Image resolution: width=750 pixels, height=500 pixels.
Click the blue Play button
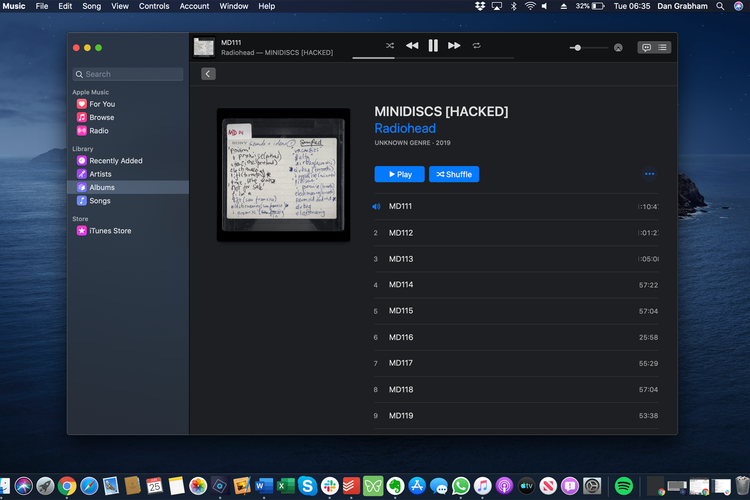pos(399,174)
